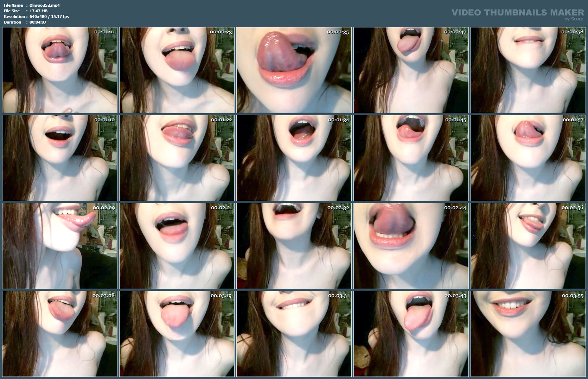This screenshot has width=588, height=379.
Task: Click the resolution value 640x480 / 15.17 fps
Action: 49,17
